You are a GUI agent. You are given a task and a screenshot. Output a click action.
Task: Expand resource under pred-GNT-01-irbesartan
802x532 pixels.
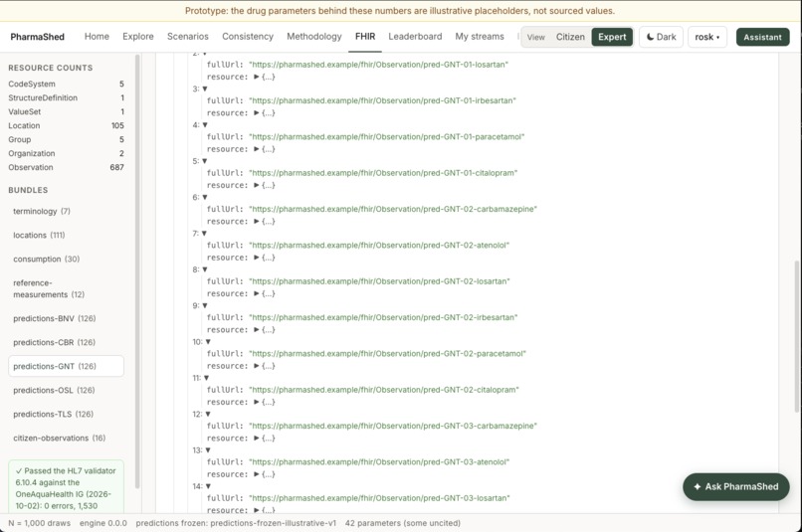pyautogui.click(x=257, y=113)
